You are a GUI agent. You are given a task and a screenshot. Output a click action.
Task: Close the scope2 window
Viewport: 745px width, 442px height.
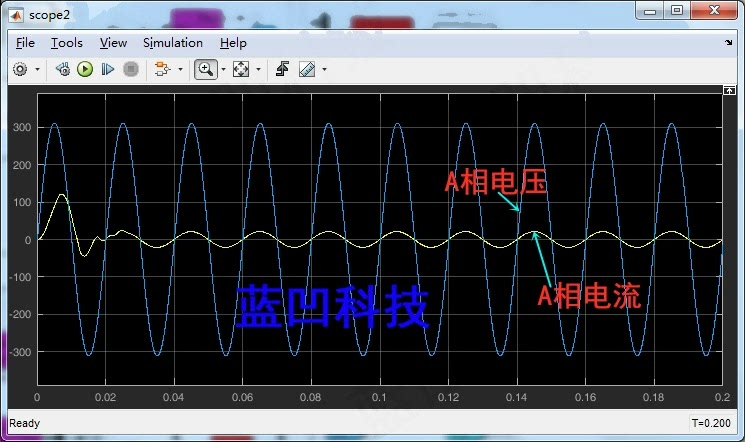(714, 10)
